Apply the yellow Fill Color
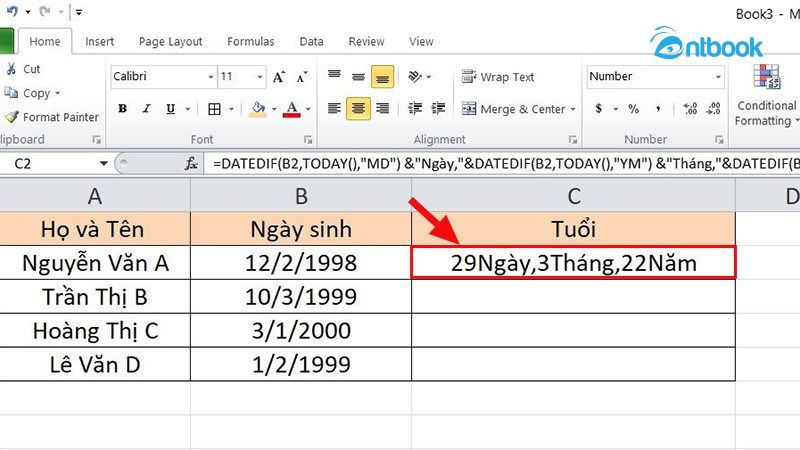Image resolution: width=800 pixels, height=450 pixels. coord(258,109)
